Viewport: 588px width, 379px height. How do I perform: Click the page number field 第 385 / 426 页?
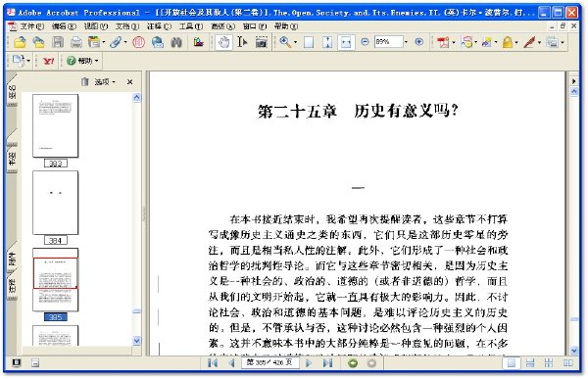pyautogui.click(x=270, y=362)
